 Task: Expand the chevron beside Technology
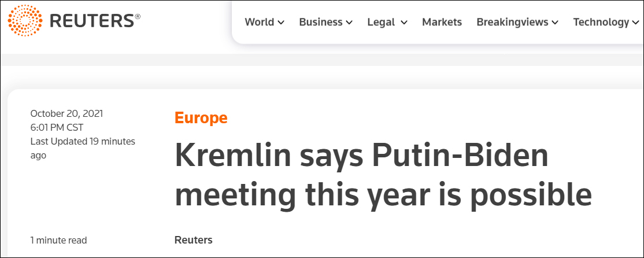[x=635, y=23]
